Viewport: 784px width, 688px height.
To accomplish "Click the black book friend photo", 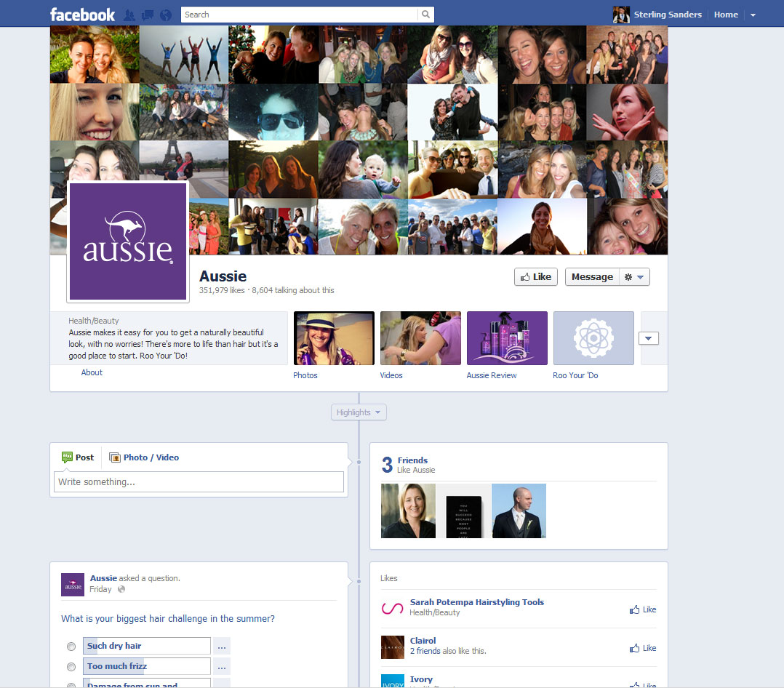I will [463, 511].
